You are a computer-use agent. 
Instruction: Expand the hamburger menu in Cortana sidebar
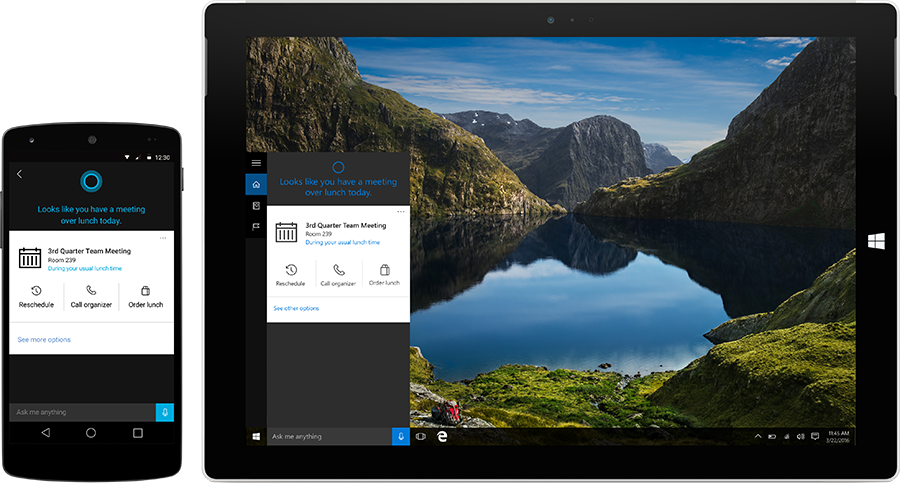click(x=256, y=163)
